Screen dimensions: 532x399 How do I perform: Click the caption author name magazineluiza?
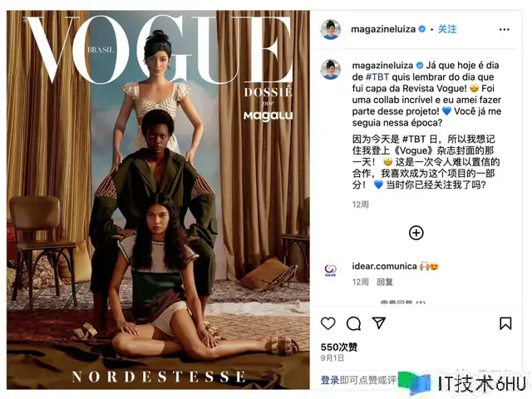(382, 65)
